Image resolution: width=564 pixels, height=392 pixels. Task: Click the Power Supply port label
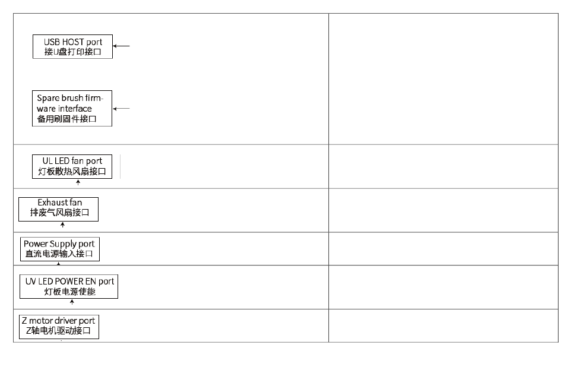coord(60,249)
